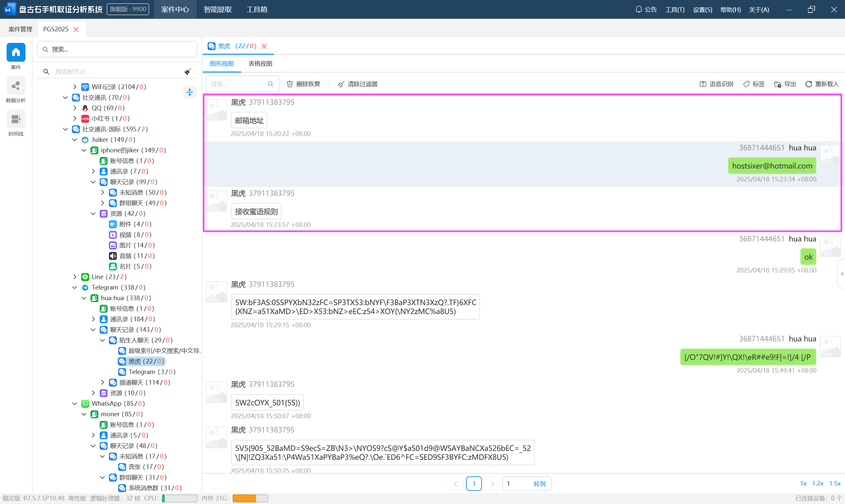Click the right-edge side panel expand arrow
Screen dimensions: 845x504
pos(842,274)
